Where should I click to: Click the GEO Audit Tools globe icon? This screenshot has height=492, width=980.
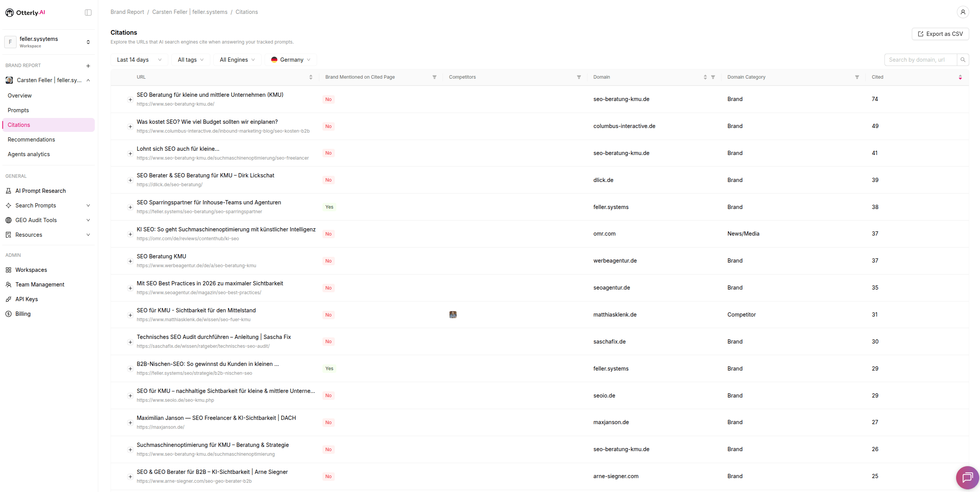click(8, 220)
